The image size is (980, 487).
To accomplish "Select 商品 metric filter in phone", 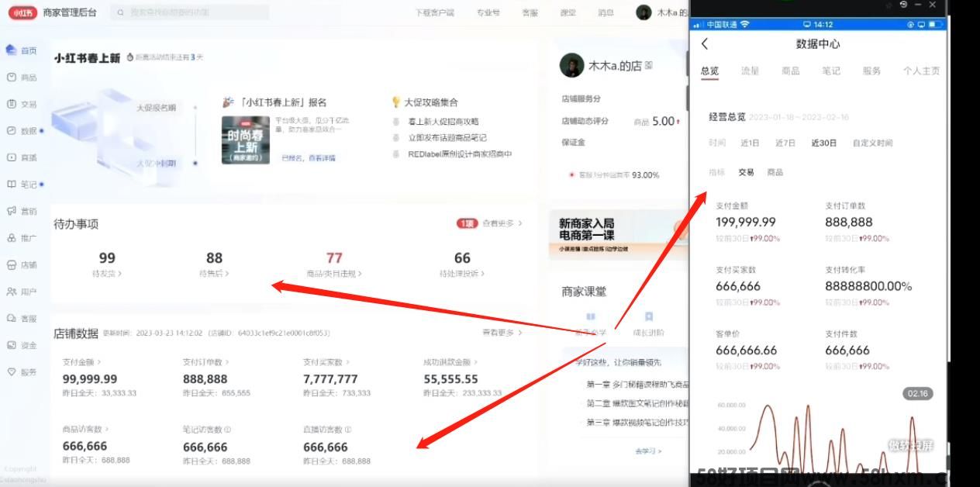I will point(775,172).
